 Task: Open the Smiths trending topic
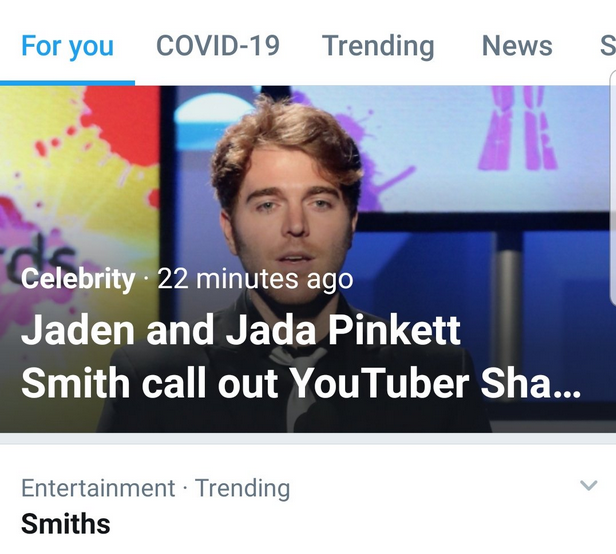point(66,523)
